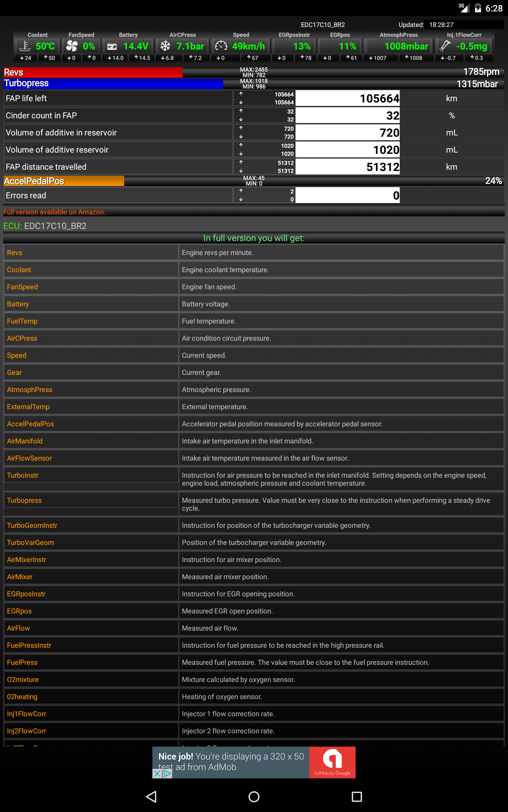Image resolution: width=508 pixels, height=812 pixels.
Task: Select the Inj2FlowCorr parameter row
Action: pyautogui.click(x=254, y=731)
